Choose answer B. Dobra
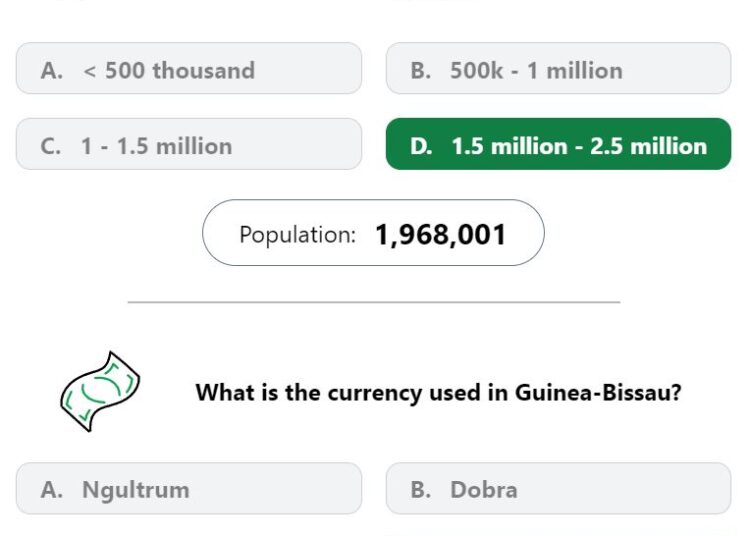The image size is (750, 536). point(558,489)
